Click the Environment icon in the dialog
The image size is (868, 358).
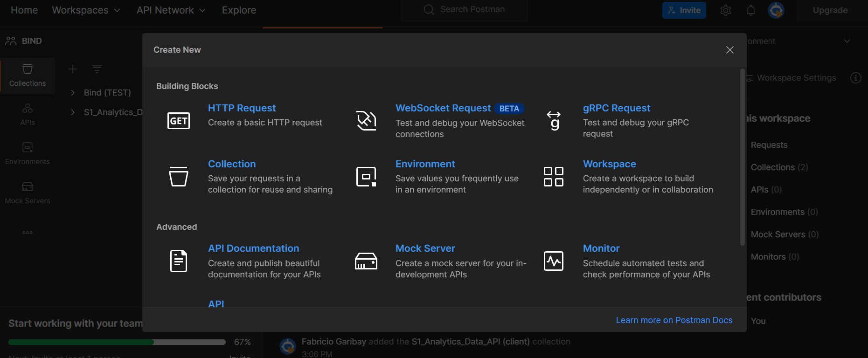click(x=366, y=177)
